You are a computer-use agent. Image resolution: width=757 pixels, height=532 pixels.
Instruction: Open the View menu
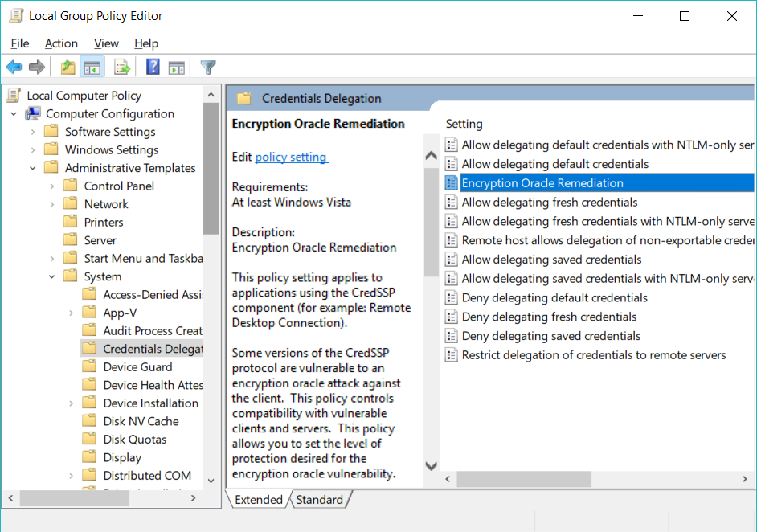[x=106, y=43]
